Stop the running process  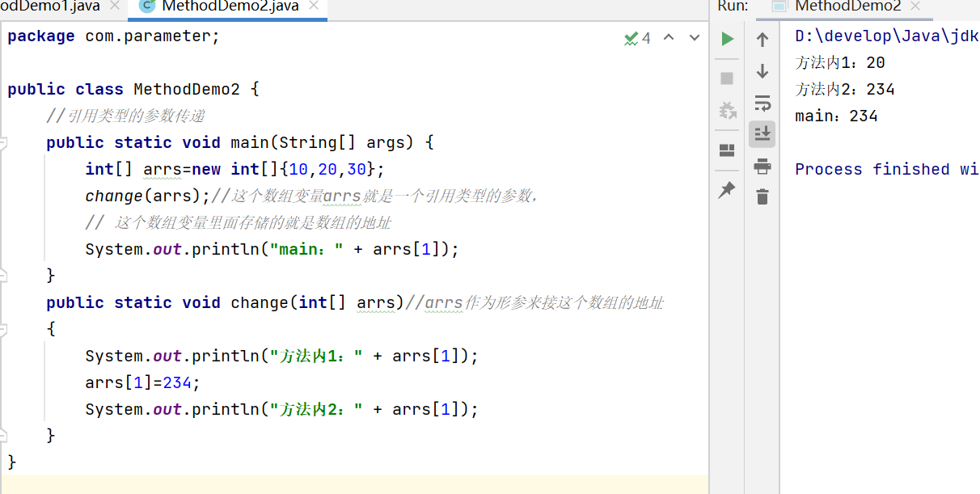tap(726, 78)
